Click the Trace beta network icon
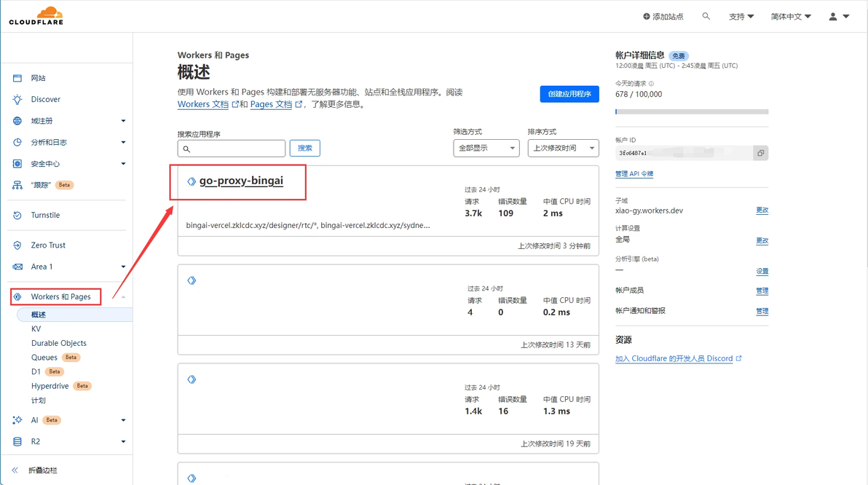This screenshot has width=868, height=485. pos(17,185)
